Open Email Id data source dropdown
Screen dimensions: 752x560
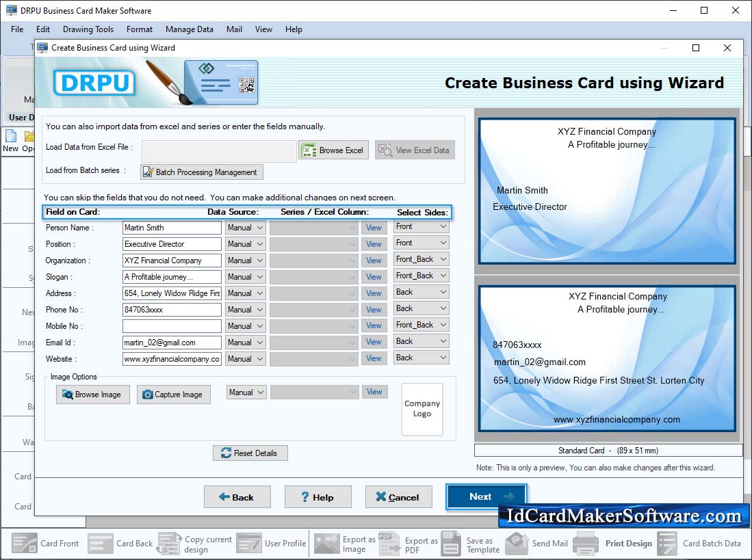[x=246, y=342]
